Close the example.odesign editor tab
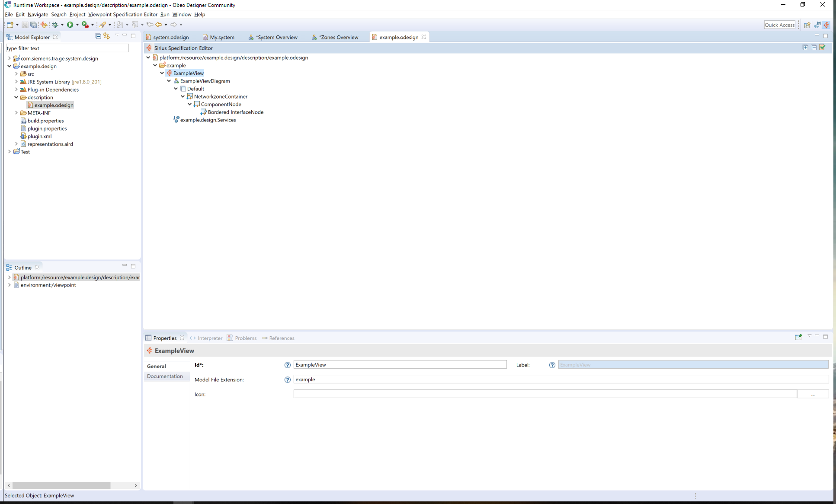This screenshot has width=836, height=504. point(424,37)
